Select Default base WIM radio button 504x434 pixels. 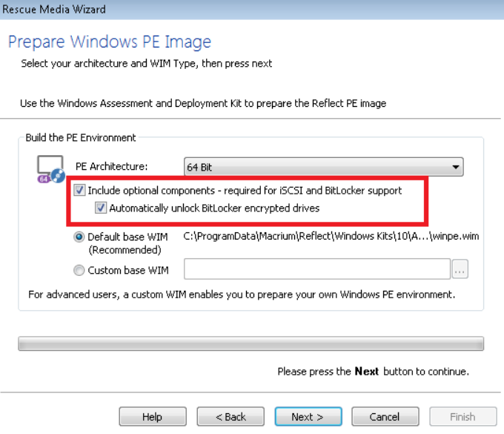(79, 237)
